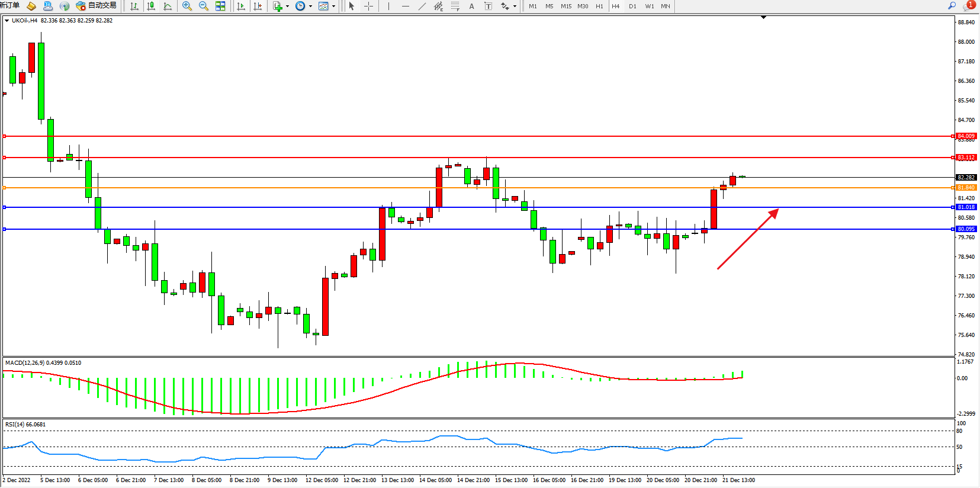The image size is (980, 488).
Task: Select the horizontal line tool
Action: [x=405, y=6]
